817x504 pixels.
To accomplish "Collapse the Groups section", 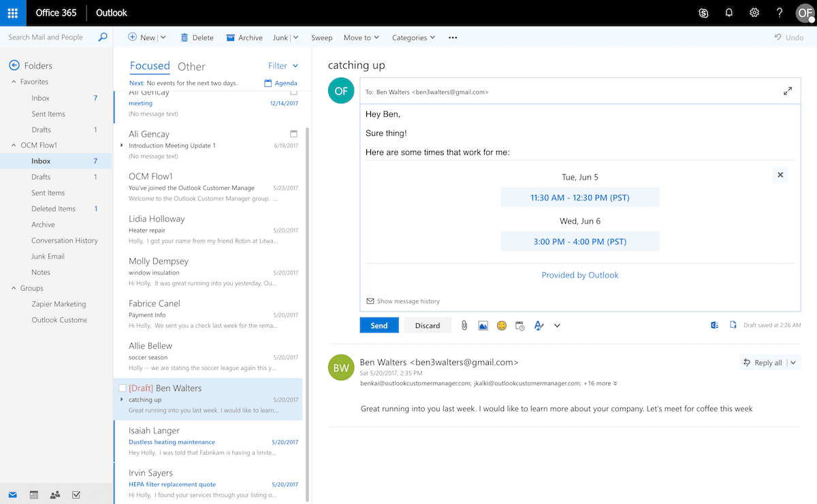I will pos(14,288).
